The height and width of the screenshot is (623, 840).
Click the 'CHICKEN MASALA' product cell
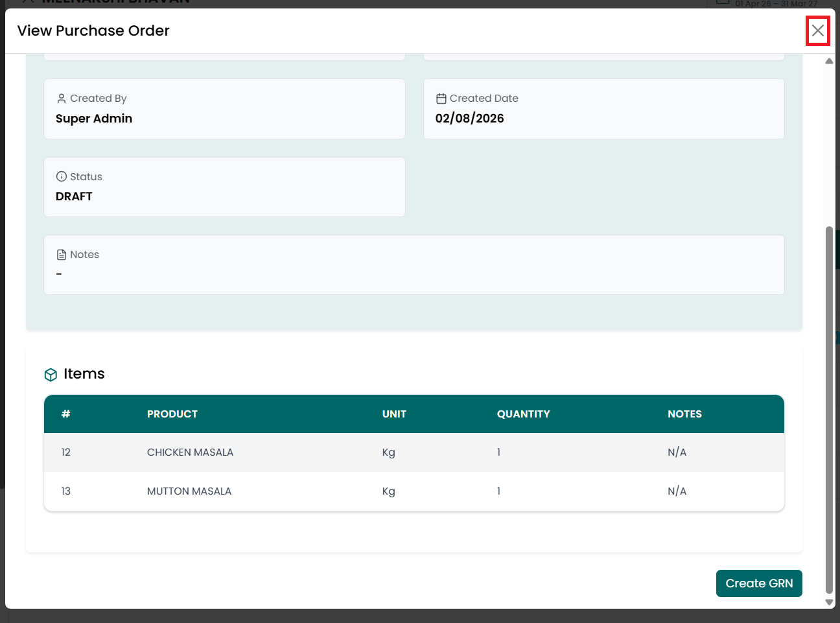click(190, 453)
